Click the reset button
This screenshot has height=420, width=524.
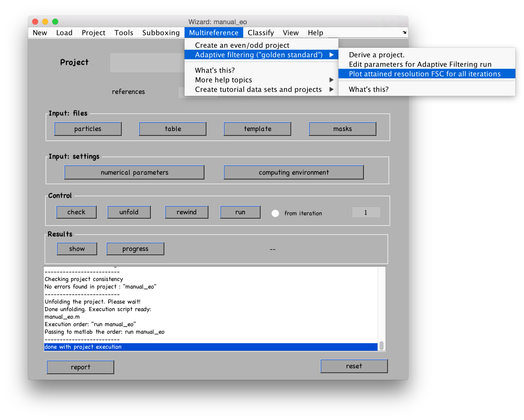click(353, 366)
